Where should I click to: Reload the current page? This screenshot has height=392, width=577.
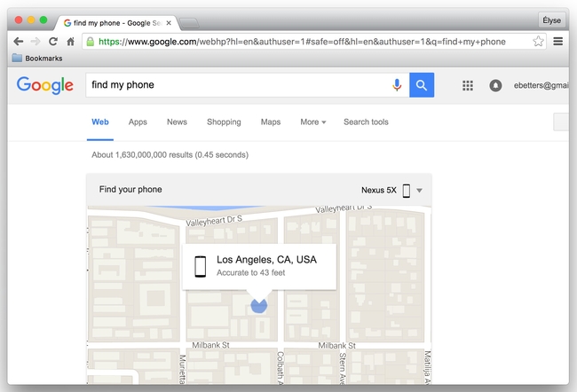(x=53, y=42)
